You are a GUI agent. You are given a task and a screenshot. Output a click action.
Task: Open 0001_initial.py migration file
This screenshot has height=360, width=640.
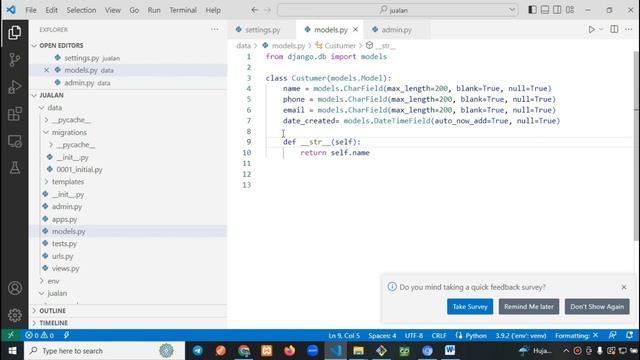coord(79,169)
